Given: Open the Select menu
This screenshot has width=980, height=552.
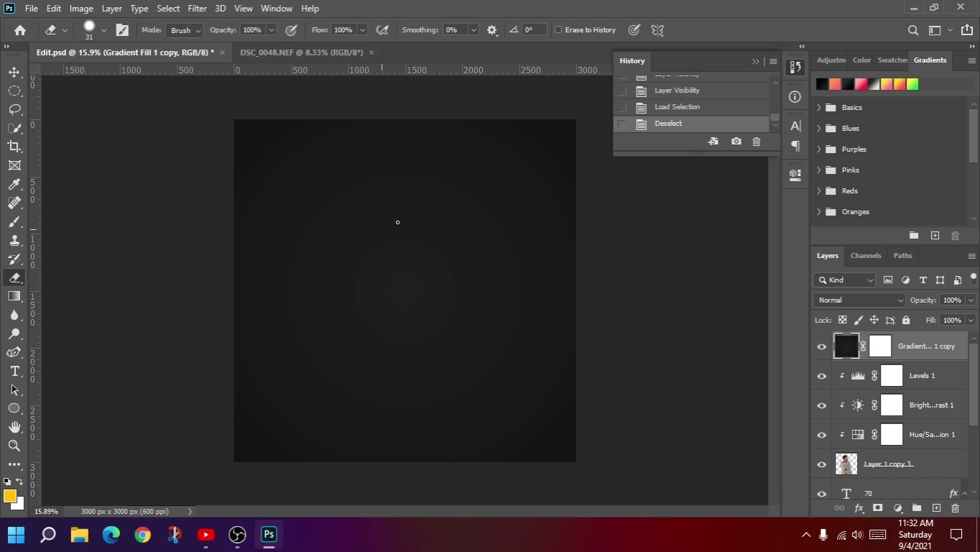Looking at the screenshot, I should 168,9.
